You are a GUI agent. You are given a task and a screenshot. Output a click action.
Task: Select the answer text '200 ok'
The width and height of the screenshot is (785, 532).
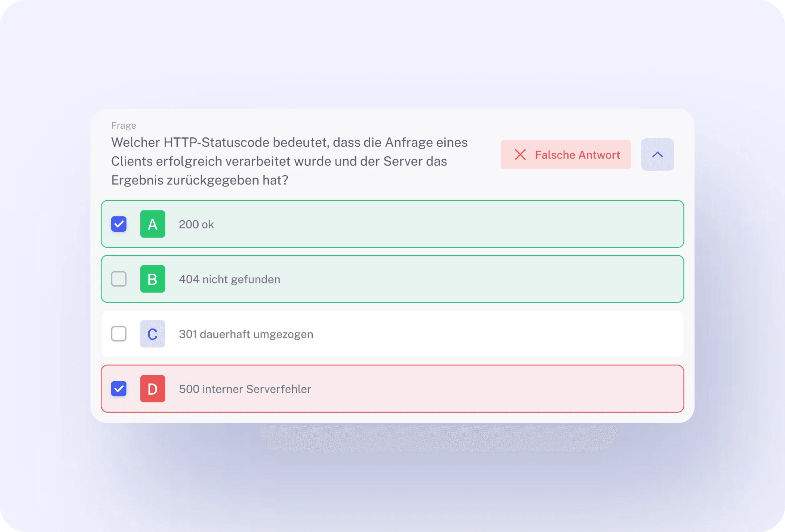[196, 224]
